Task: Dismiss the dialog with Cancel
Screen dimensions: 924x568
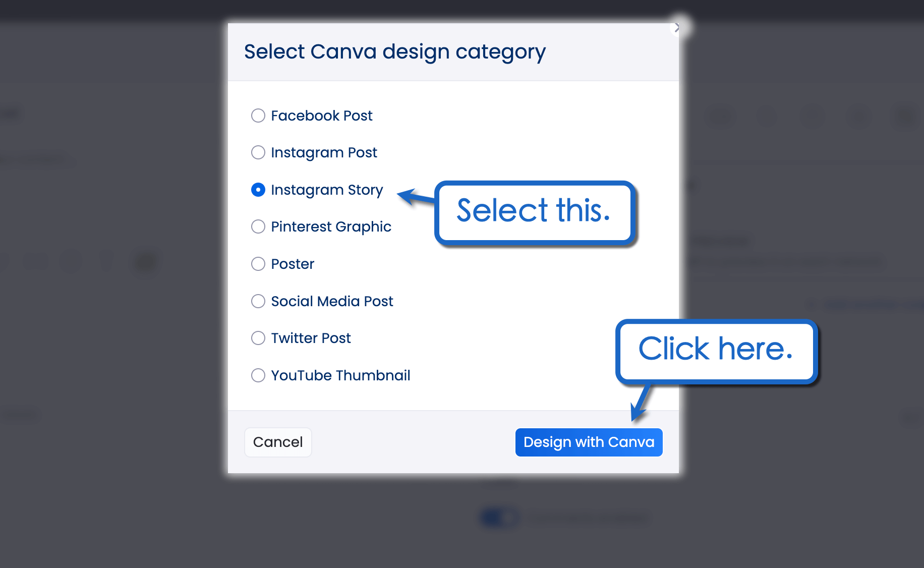Action: (x=278, y=442)
